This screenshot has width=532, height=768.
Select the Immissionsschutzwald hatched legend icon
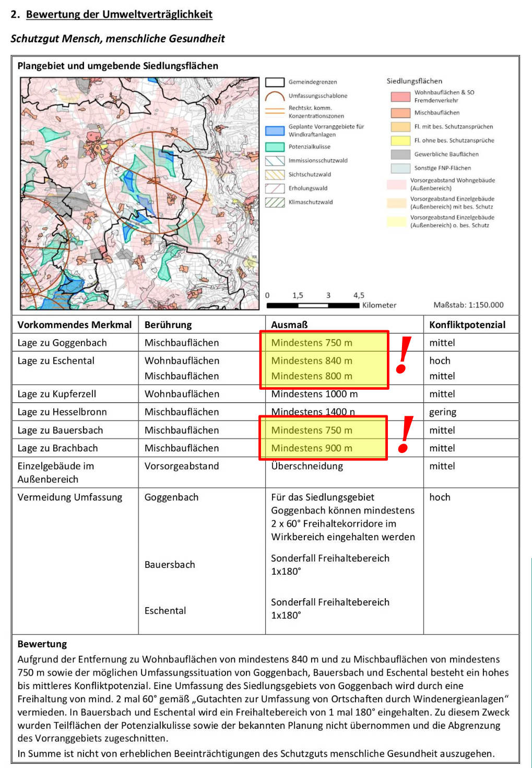[x=275, y=161]
